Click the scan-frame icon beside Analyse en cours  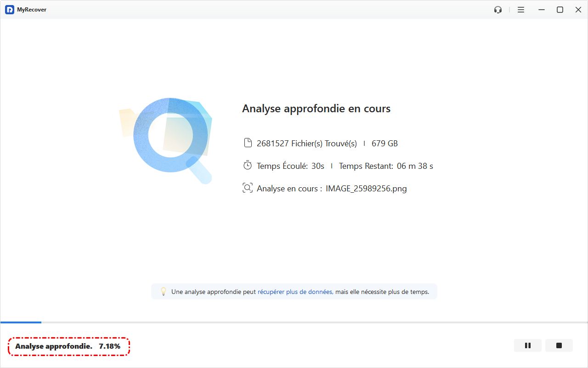248,188
